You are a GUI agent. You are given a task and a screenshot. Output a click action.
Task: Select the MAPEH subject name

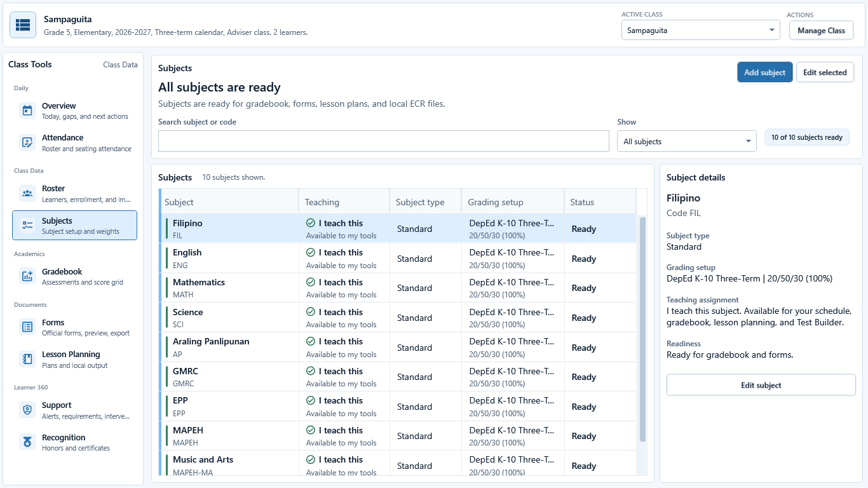(188, 430)
